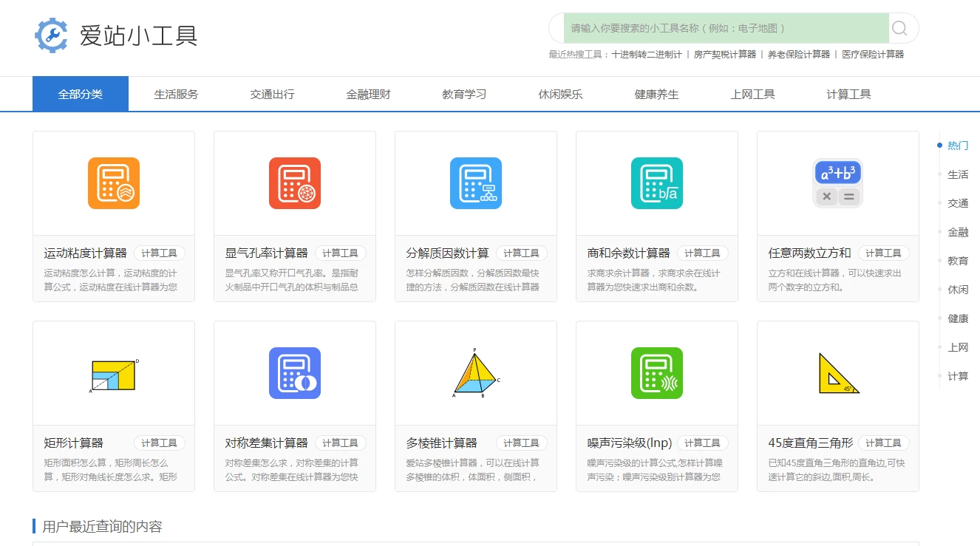Select the red 显气孔率计算器 calculator icon

pos(294,183)
